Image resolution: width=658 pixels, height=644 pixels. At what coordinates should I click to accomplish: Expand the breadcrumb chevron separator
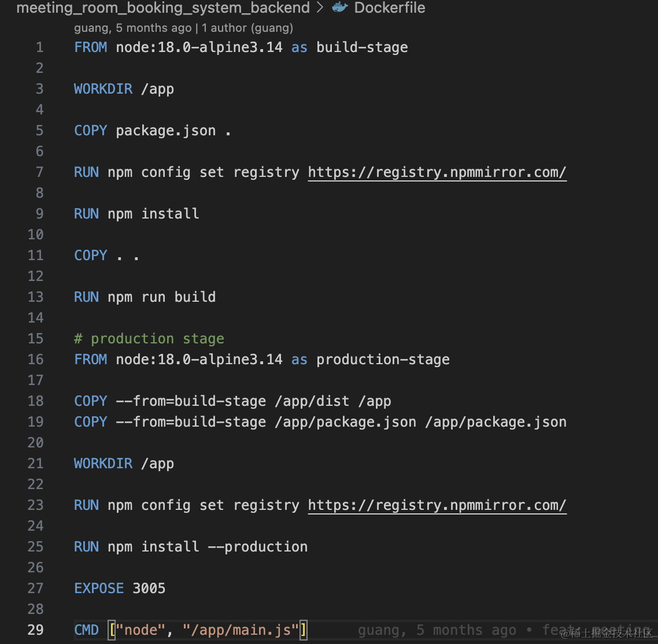pos(320,8)
